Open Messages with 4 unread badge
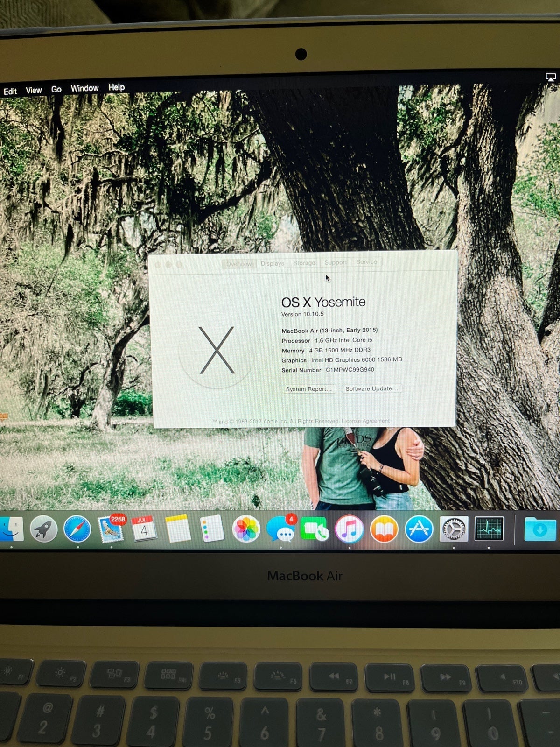This screenshot has width=560, height=747. tap(281, 529)
